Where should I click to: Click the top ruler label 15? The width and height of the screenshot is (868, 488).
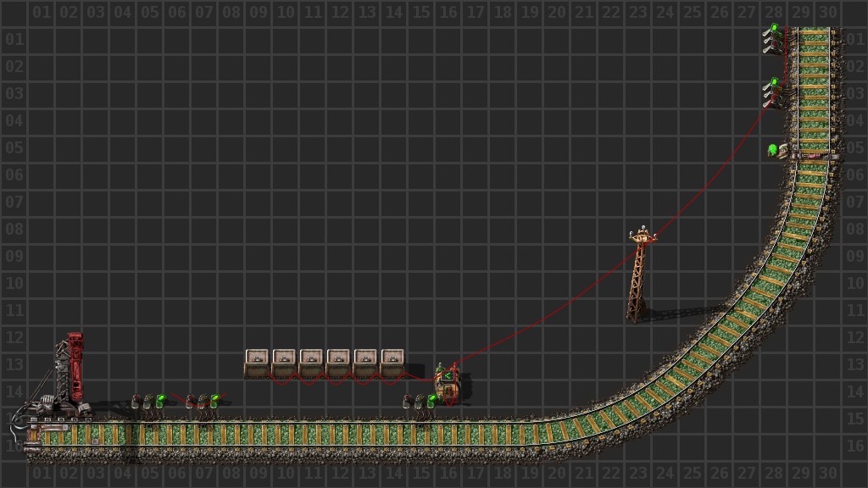421,12
